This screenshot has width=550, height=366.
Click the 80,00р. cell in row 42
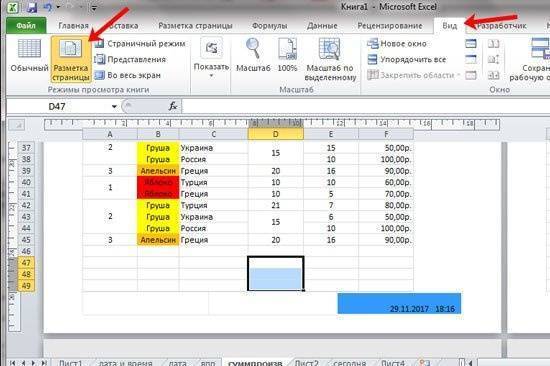(x=386, y=205)
